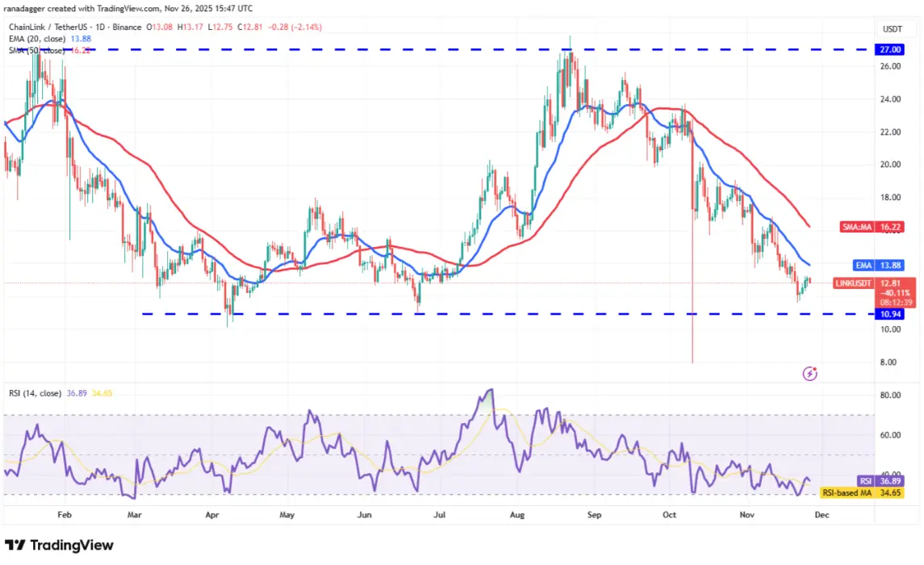The image size is (924, 565).
Task: Click the TradingView logo at bottom
Action: click(59, 545)
